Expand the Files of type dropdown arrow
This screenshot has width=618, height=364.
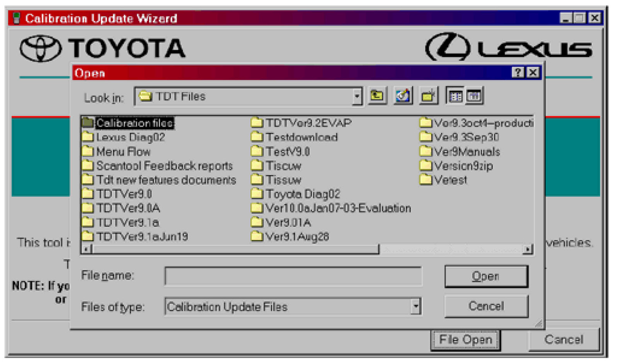pyautogui.click(x=415, y=306)
